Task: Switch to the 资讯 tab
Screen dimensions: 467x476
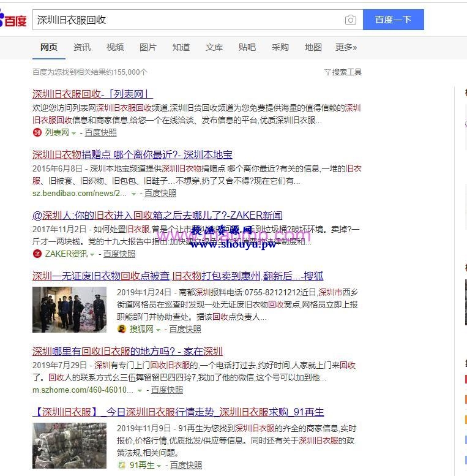Action: click(82, 47)
